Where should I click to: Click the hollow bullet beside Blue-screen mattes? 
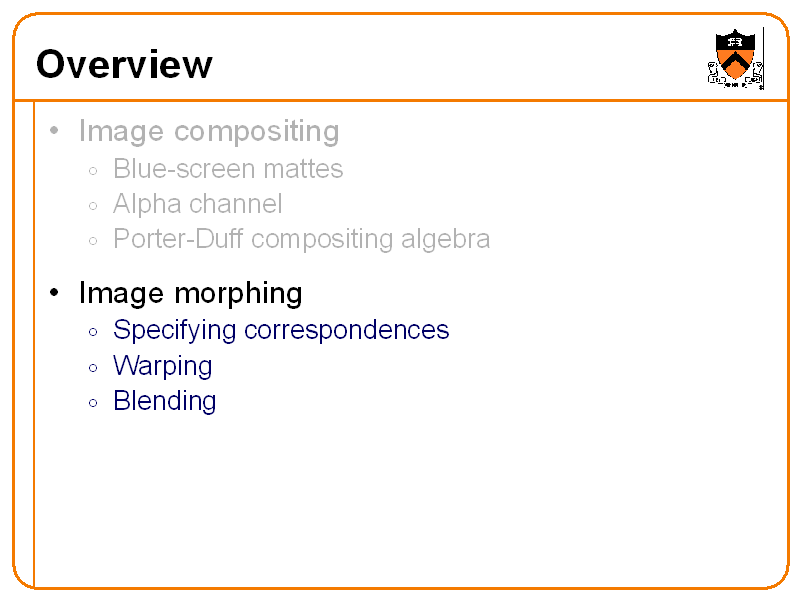[x=92, y=171]
